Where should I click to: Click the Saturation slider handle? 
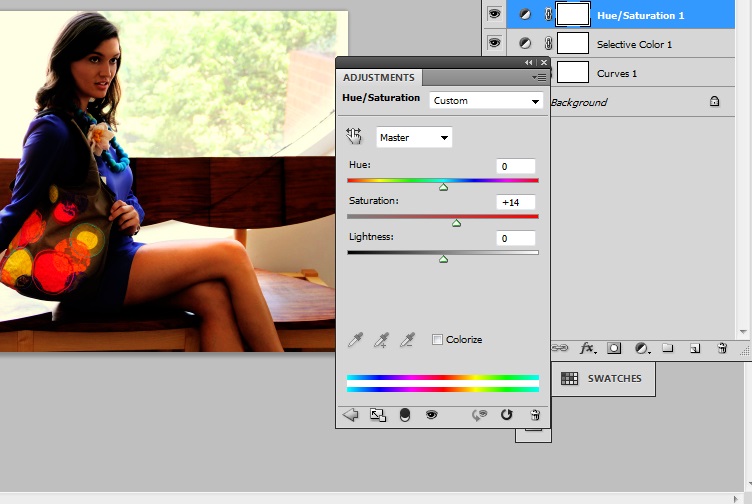tap(456, 223)
